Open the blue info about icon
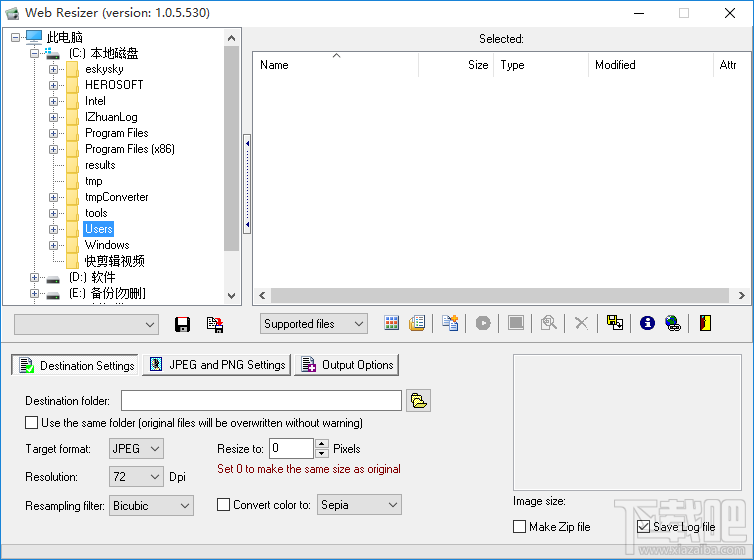 [647, 323]
